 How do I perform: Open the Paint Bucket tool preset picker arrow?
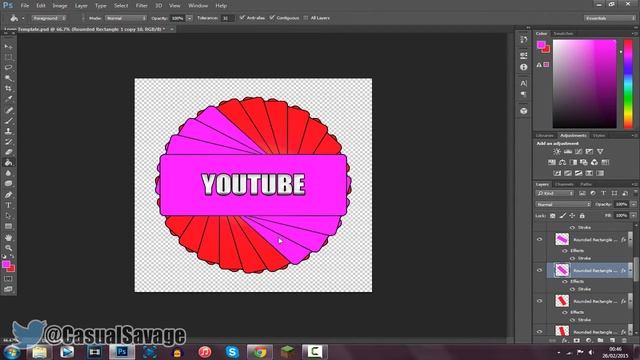tap(23, 18)
